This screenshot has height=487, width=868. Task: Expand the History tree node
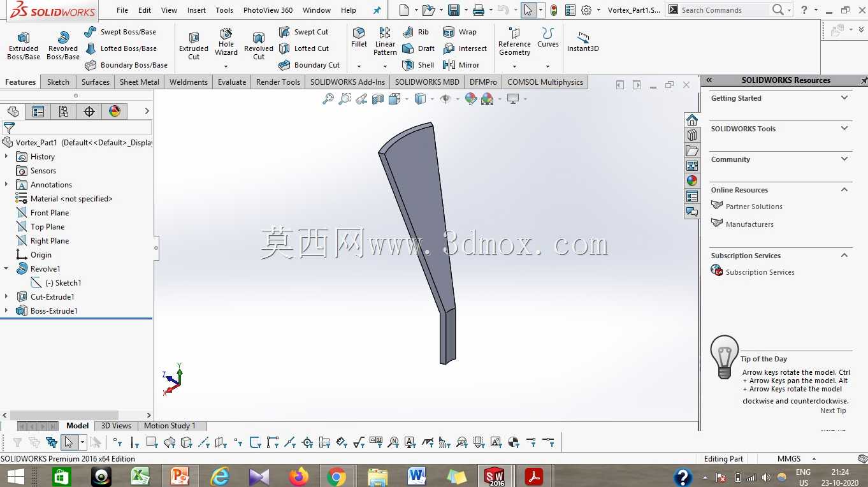point(6,157)
